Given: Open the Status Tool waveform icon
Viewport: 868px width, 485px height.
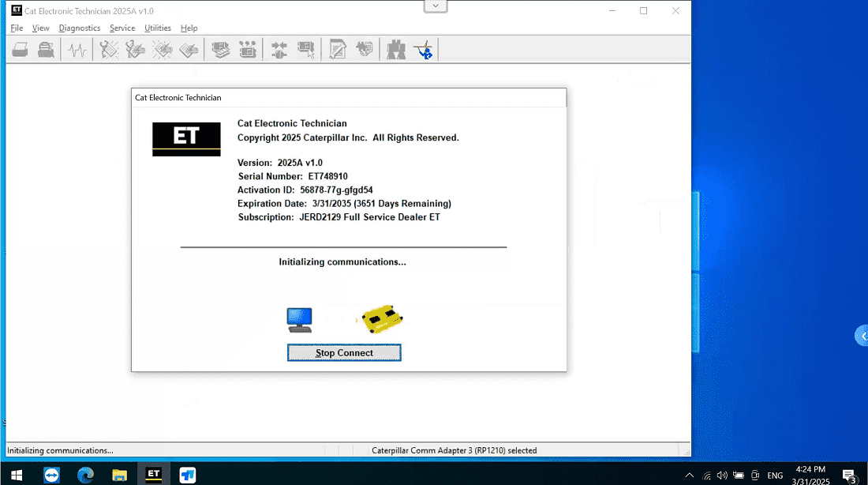Looking at the screenshot, I should [x=77, y=51].
